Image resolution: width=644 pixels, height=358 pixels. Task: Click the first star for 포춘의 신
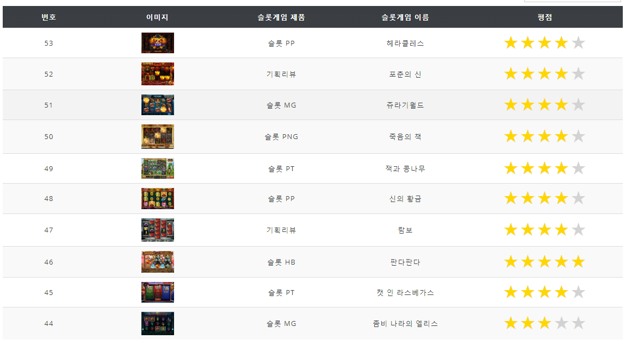(511, 73)
